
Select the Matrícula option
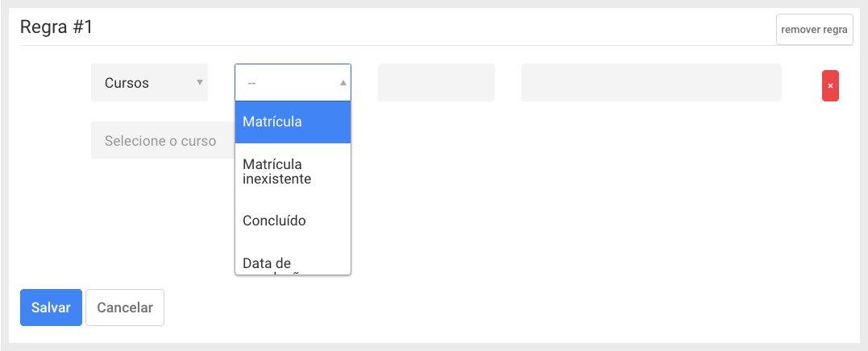(293, 122)
